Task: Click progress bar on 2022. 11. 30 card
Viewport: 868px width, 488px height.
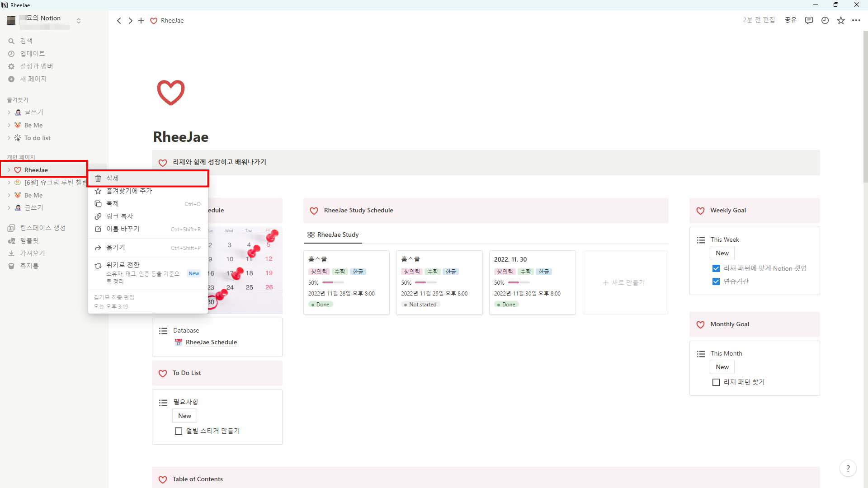Action: click(x=519, y=282)
